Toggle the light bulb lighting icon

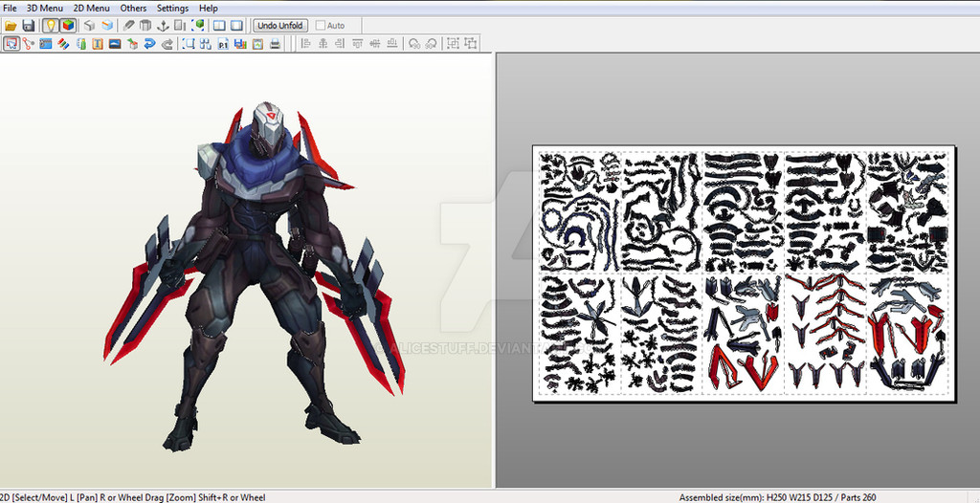pyautogui.click(x=50, y=26)
